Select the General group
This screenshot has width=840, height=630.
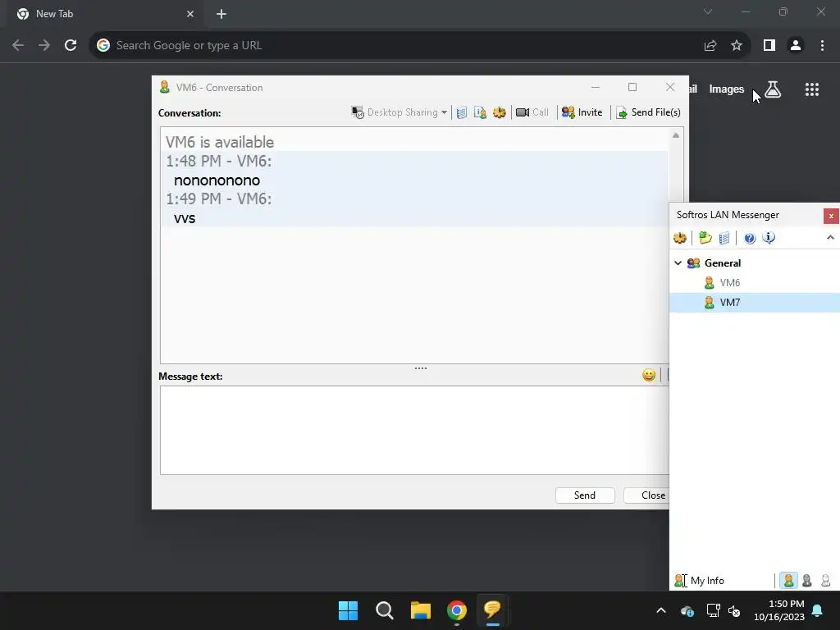(x=722, y=263)
